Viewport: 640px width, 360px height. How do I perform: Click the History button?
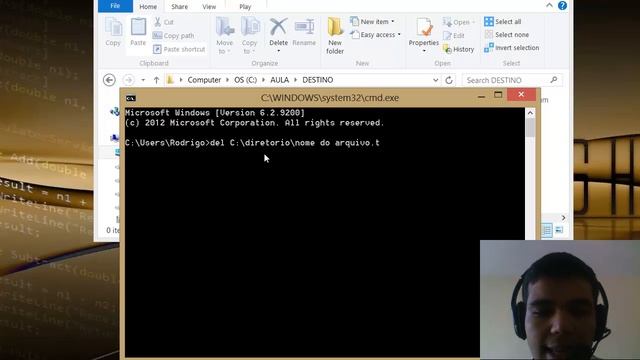(459, 49)
